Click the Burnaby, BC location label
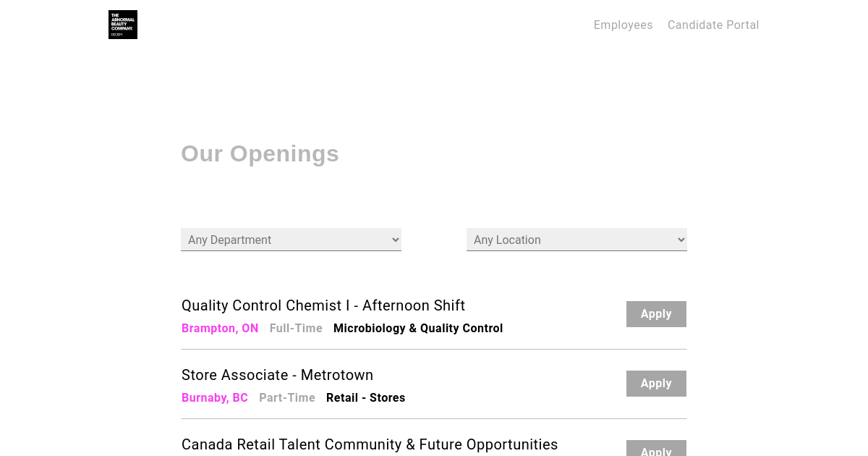Viewport: 868px width, 456px height. click(x=215, y=397)
